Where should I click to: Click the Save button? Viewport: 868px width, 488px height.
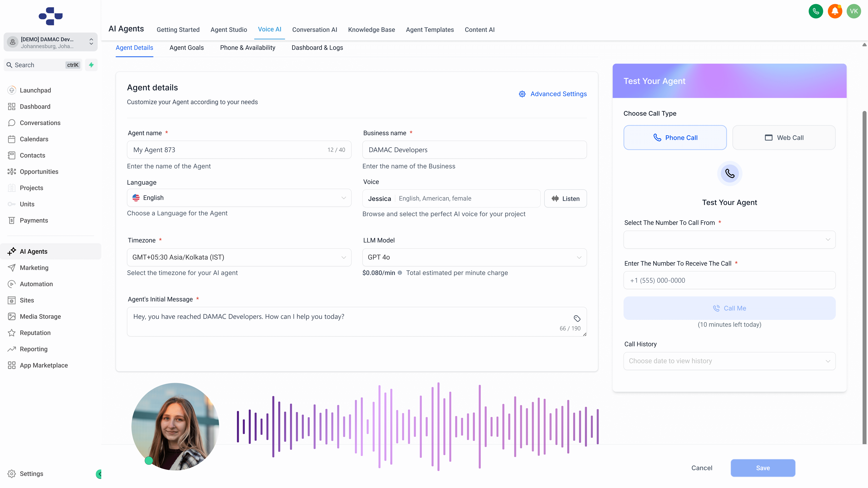click(x=763, y=468)
